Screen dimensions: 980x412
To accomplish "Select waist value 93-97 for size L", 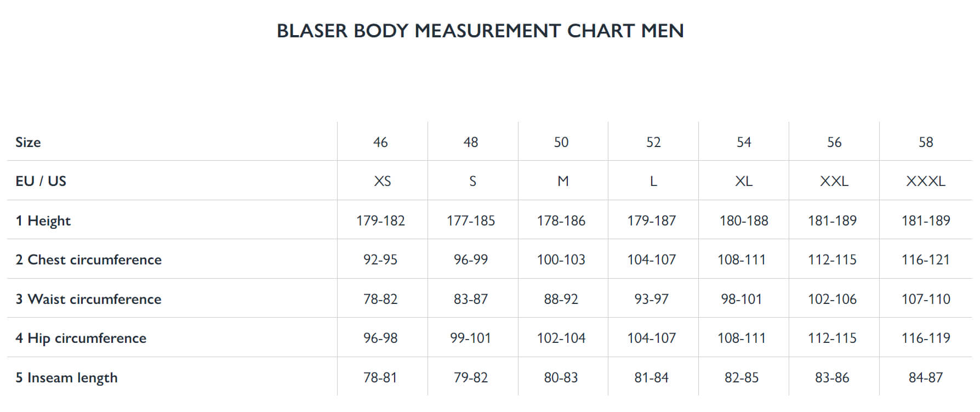I will (x=652, y=299).
